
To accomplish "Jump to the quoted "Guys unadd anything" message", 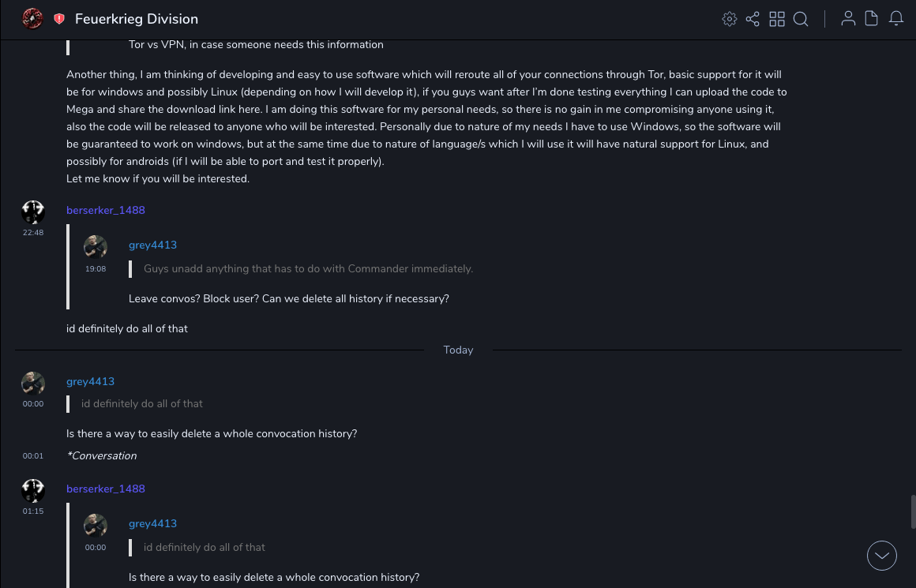I will [308, 268].
